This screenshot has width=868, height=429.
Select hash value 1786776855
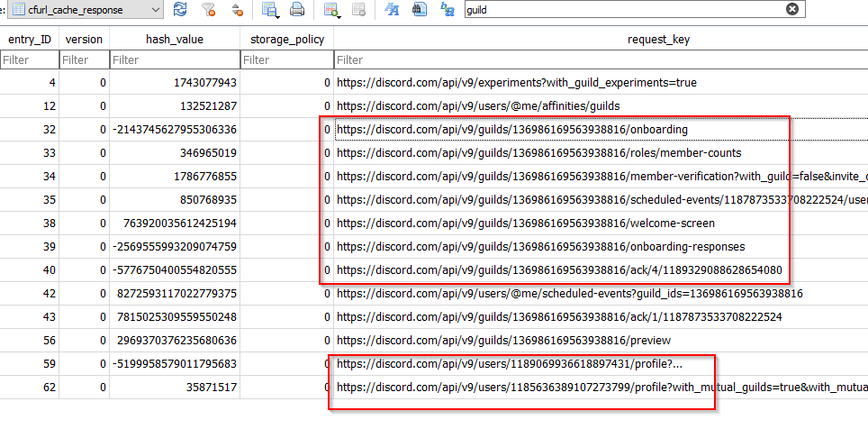click(175, 177)
